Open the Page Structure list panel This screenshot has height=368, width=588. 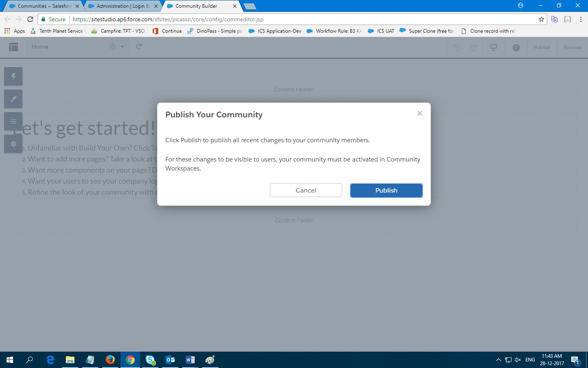[x=13, y=121]
